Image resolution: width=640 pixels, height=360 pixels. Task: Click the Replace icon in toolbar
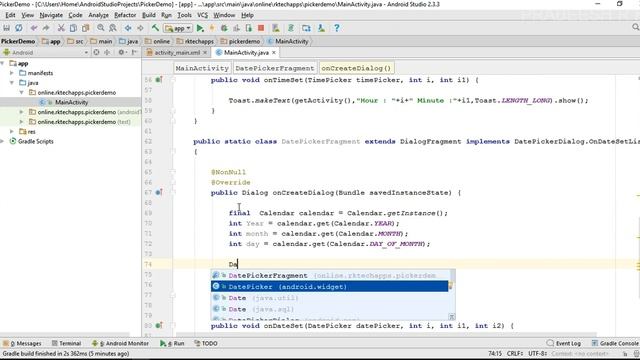pyautogui.click(x=113, y=28)
